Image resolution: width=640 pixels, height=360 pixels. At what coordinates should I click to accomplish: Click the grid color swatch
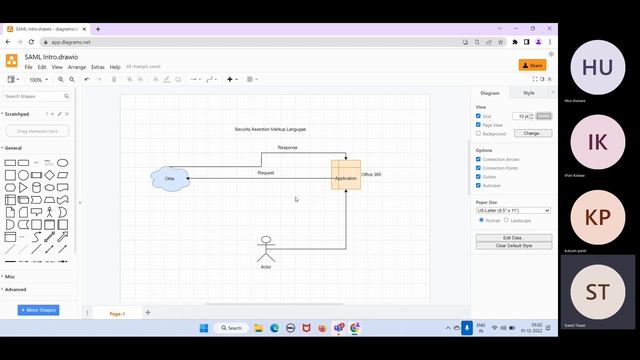point(544,116)
